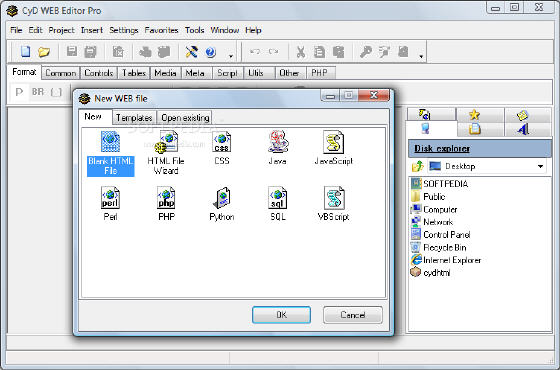Choose the HTML File Wizard icon
Screen dimensions: 560x370
click(166, 141)
